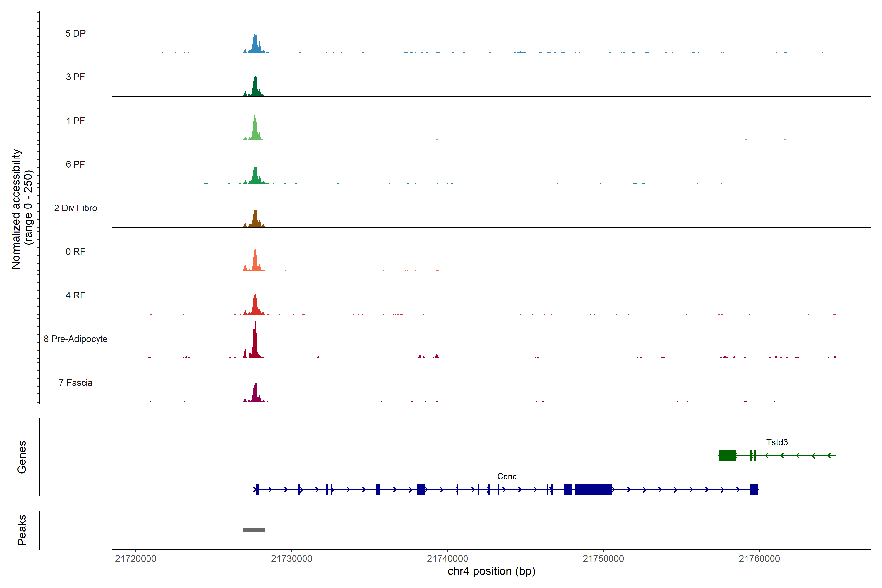Click the orange 0 RF peak

pos(255,262)
